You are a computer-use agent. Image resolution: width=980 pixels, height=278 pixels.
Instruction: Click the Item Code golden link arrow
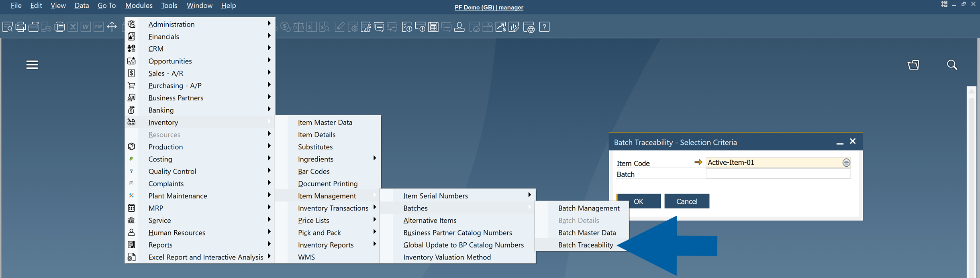(698, 162)
